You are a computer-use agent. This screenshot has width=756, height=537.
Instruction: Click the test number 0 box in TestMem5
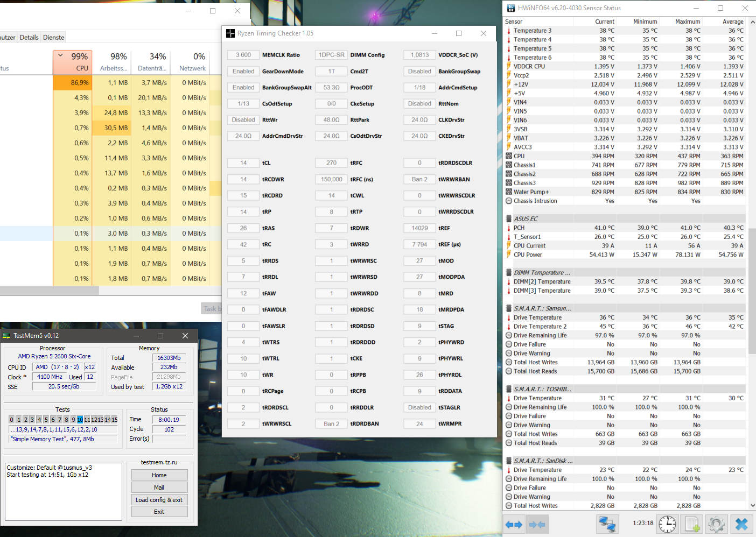11,420
